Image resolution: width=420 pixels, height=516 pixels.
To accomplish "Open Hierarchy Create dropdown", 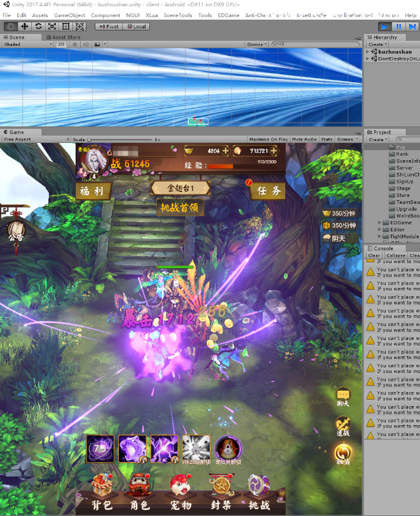I will pos(377,44).
